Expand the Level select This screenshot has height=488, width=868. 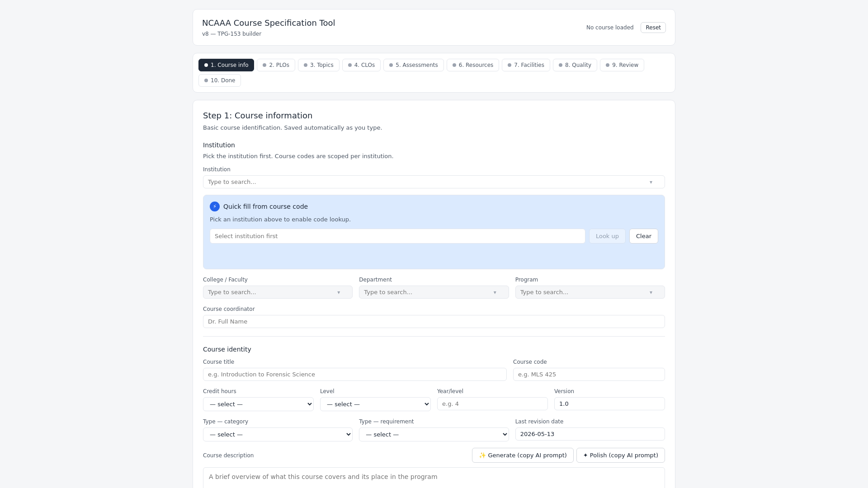[375, 404]
